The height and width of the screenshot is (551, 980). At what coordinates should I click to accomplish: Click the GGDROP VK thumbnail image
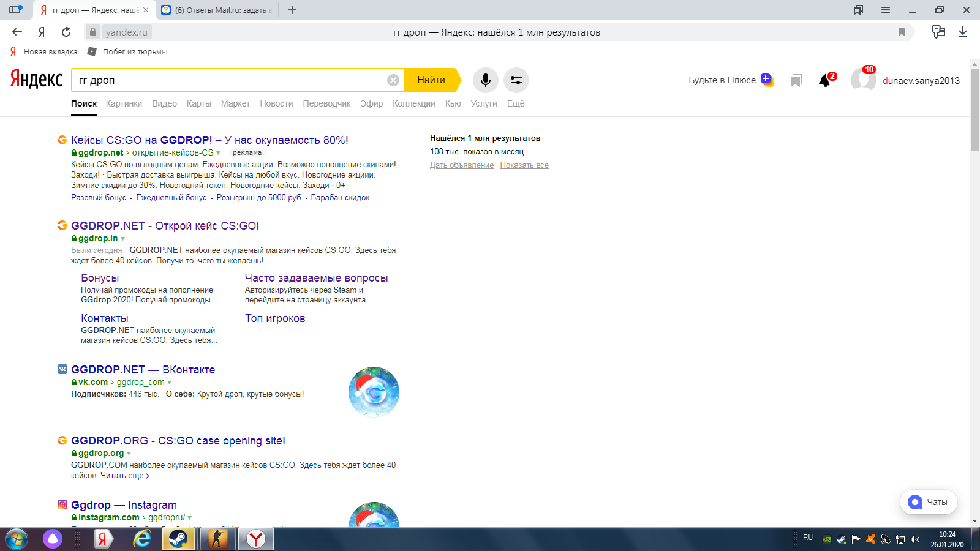[374, 392]
